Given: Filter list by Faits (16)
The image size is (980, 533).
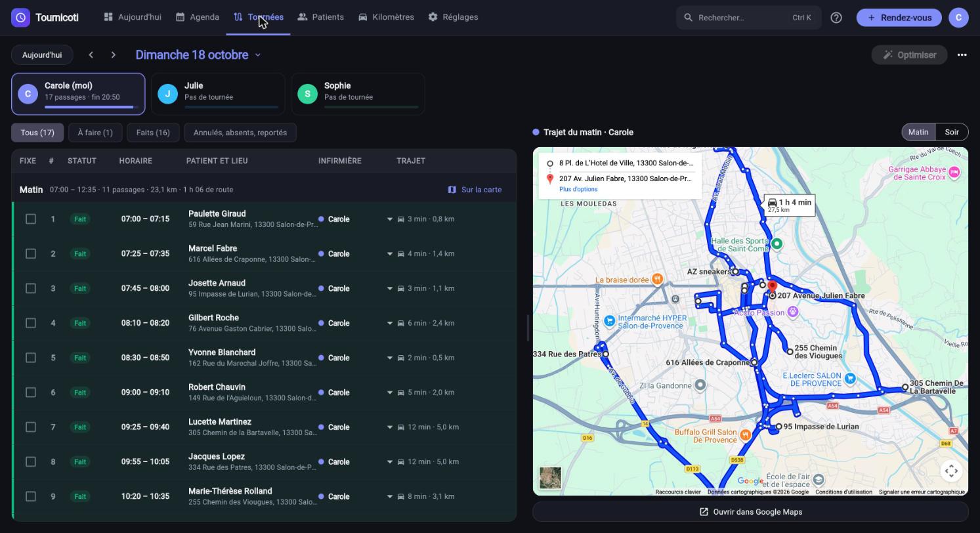Looking at the screenshot, I should click(153, 133).
